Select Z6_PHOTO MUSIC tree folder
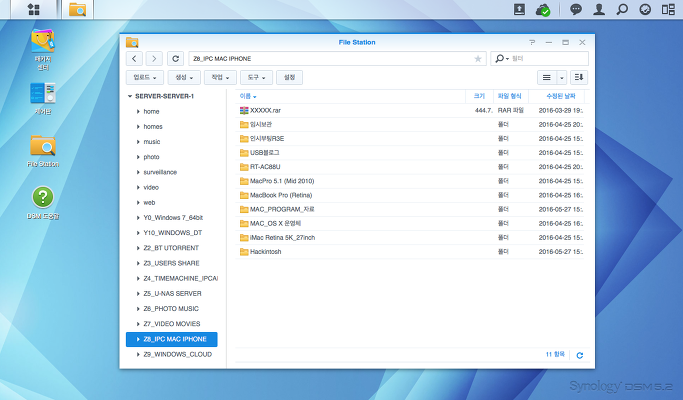Screen dimensions: 683x400 pos(171,308)
